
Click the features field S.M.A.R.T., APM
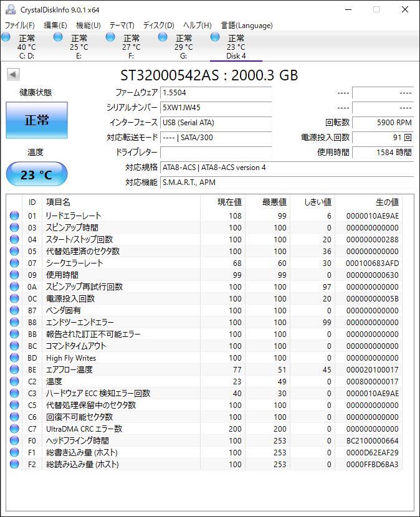(287, 183)
